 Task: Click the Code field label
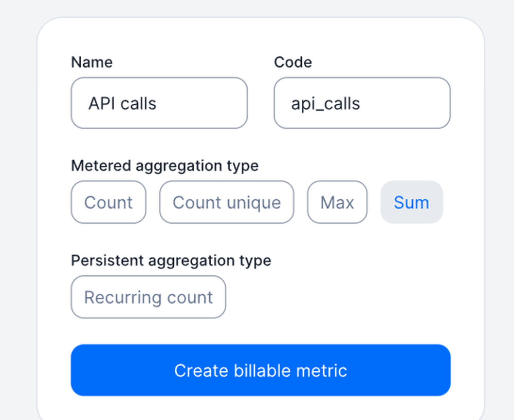coord(293,62)
